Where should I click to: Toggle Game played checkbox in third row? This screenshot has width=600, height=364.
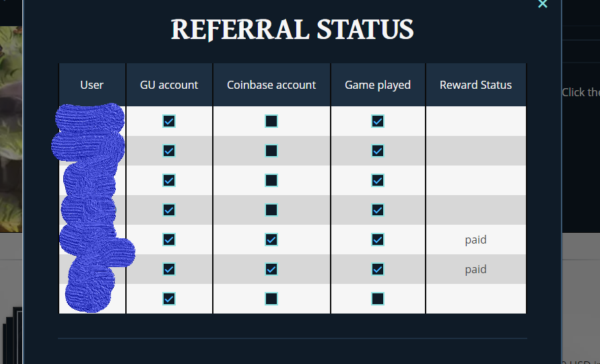(x=378, y=180)
